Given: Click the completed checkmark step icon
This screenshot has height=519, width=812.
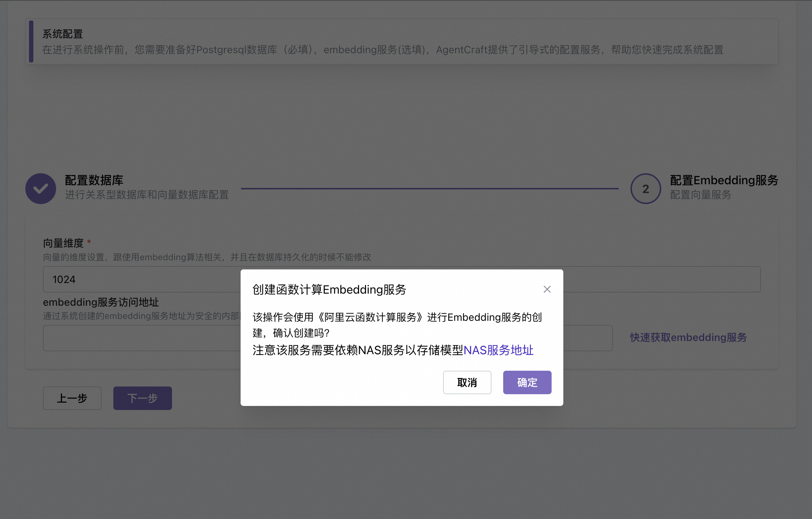Looking at the screenshot, I should (x=41, y=189).
